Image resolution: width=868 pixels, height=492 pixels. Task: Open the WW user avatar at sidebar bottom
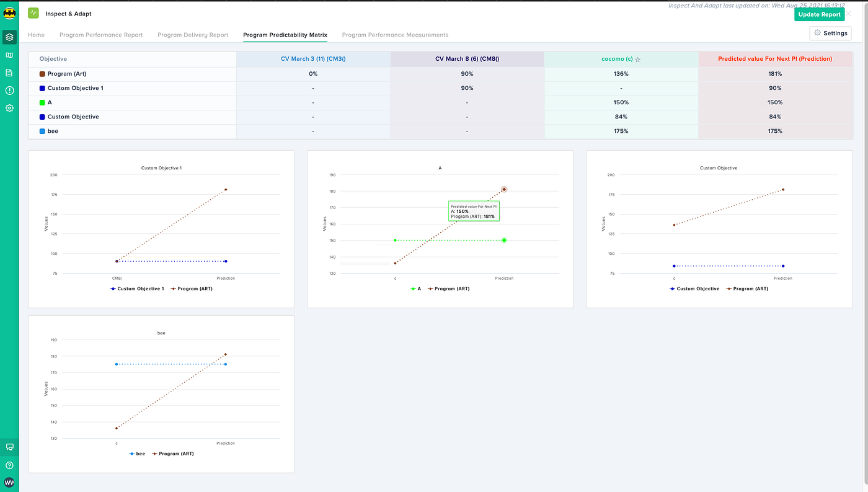[9, 483]
